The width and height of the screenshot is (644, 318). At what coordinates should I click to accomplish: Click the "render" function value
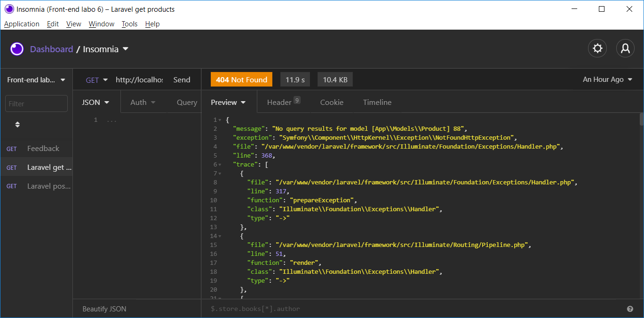click(x=304, y=263)
